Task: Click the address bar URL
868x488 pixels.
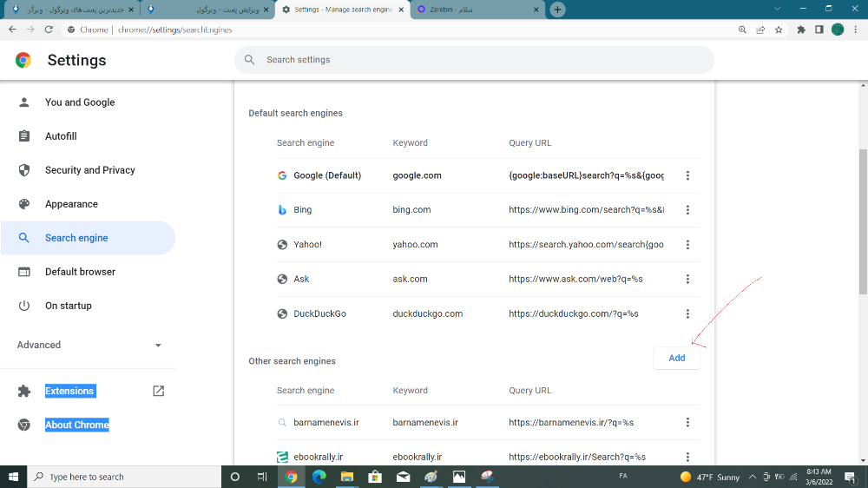Action: [175, 30]
